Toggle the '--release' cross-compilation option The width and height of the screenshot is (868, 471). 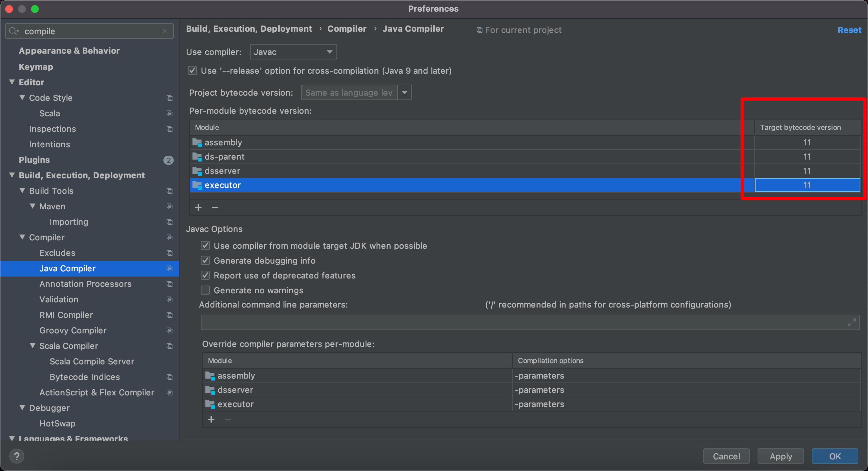[x=192, y=70]
